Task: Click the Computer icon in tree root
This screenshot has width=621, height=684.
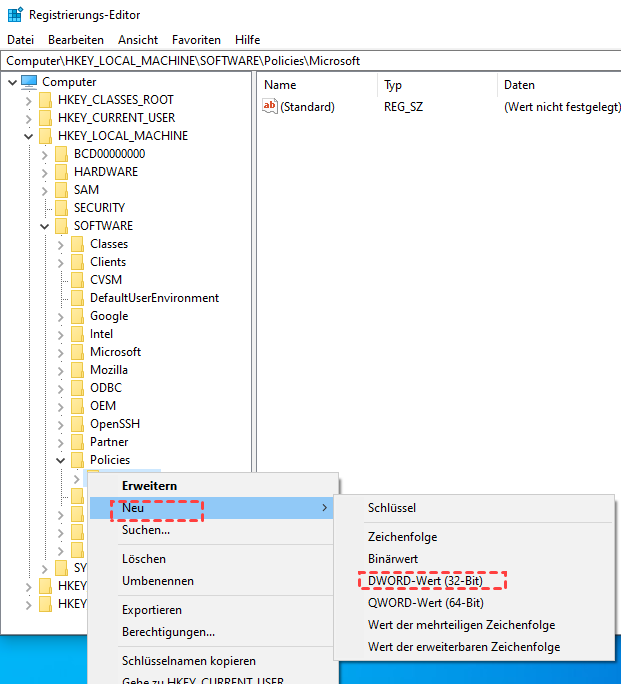Action: [x=29, y=82]
